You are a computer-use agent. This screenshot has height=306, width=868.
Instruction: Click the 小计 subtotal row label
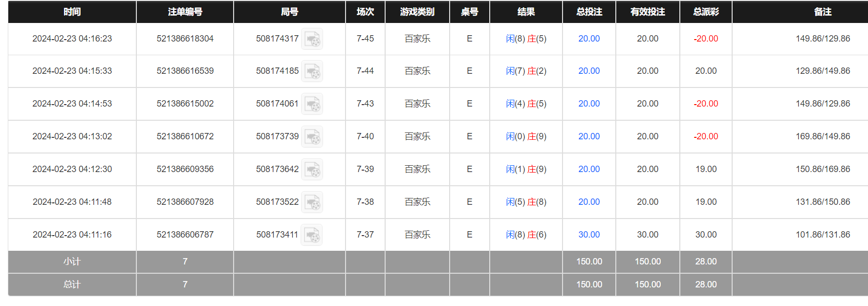click(x=72, y=262)
